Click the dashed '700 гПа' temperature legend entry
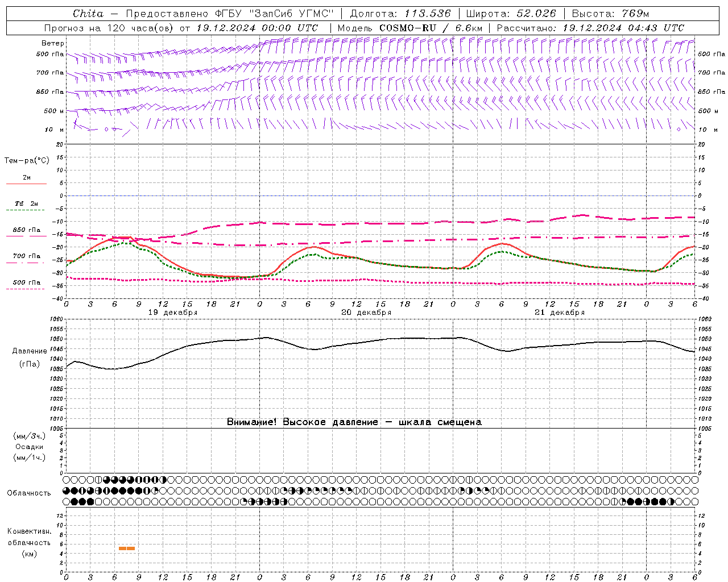Image resolution: width=728 pixels, height=582 pixels. 27,256
